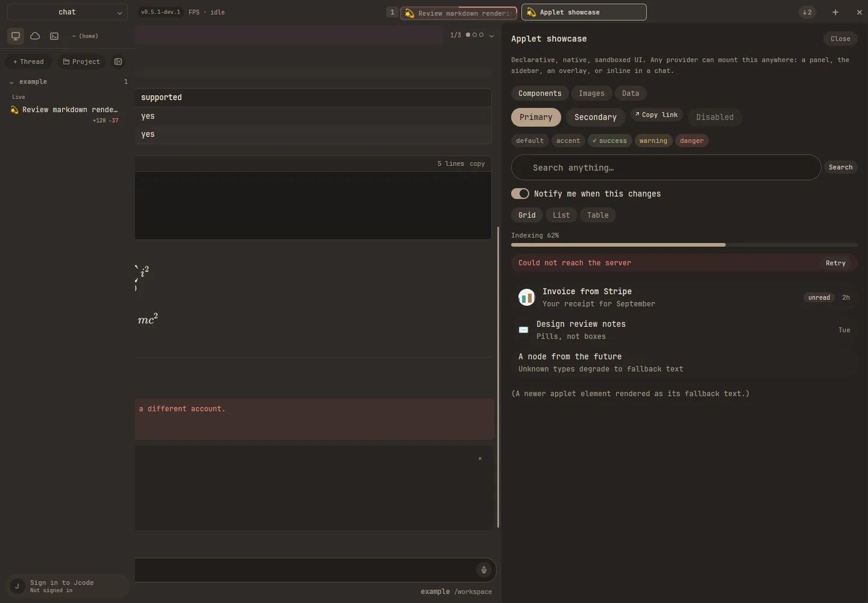The width and height of the screenshot is (868, 603).
Task: Focus the Search anything input field
Action: coord(666,168)
